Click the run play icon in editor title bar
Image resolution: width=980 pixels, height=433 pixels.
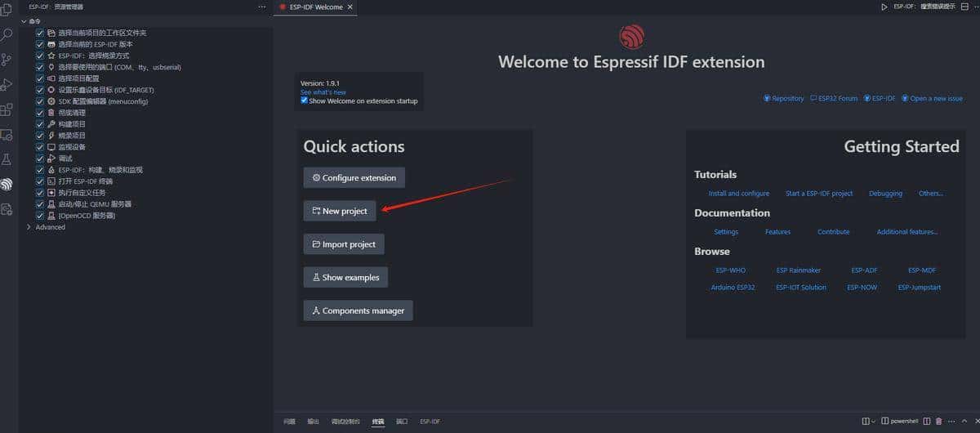pyautogui.click(x=884, y=7)
